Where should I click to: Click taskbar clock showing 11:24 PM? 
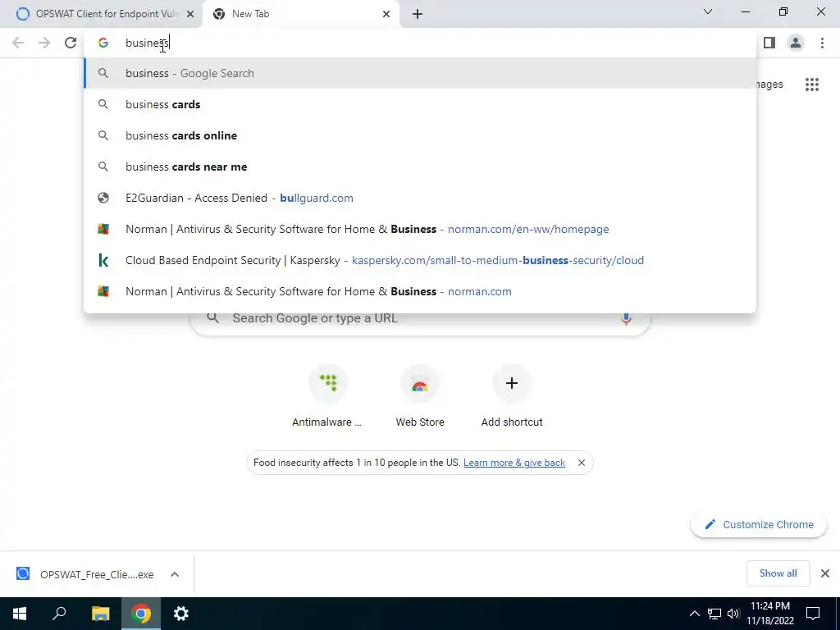coord(769,614)
